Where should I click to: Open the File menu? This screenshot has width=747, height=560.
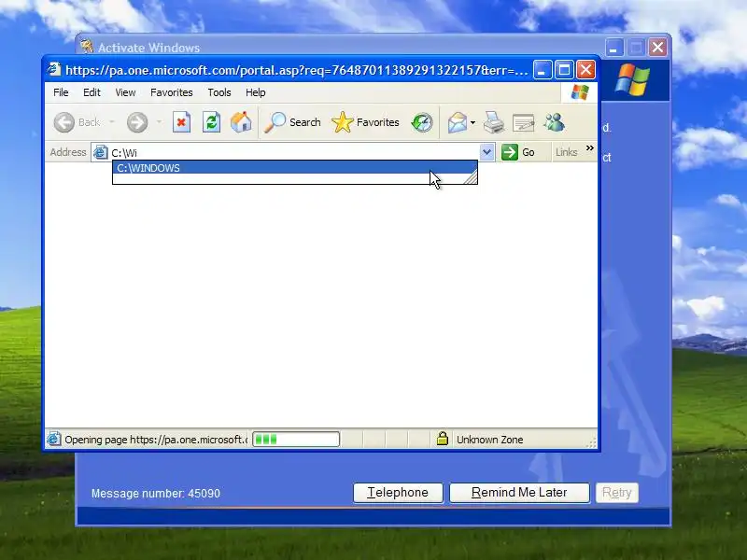click(61, 92)
